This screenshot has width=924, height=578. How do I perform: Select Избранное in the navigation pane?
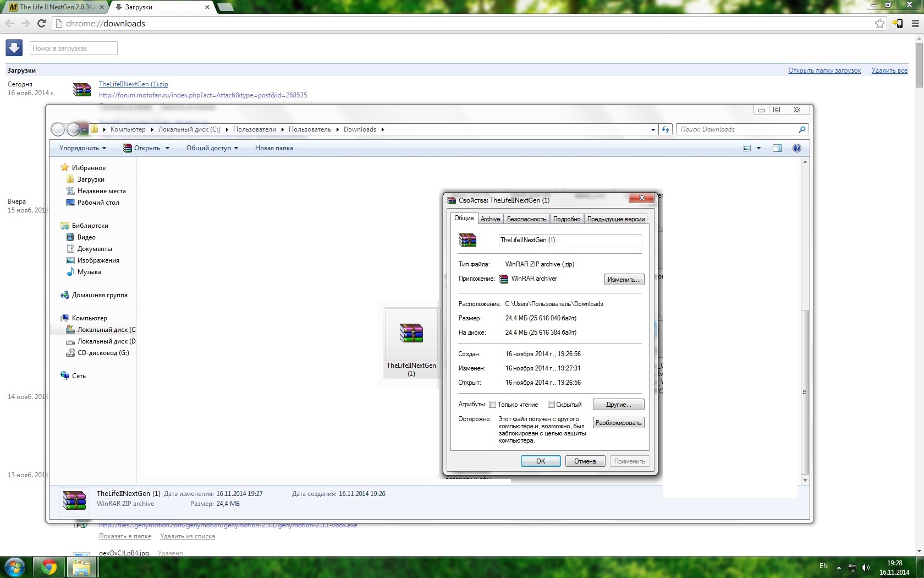pos(89,168)
